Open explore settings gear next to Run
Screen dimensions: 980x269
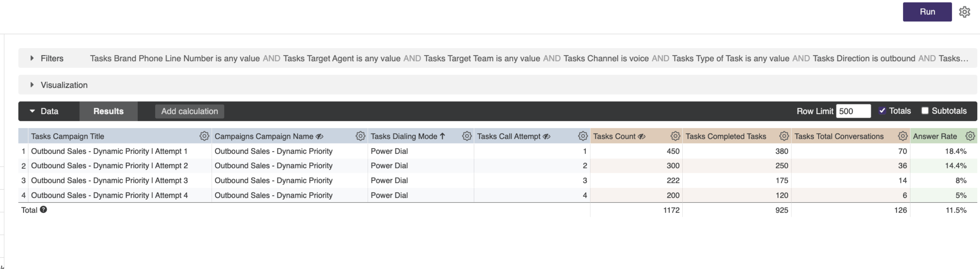click(x=965, y=12)
